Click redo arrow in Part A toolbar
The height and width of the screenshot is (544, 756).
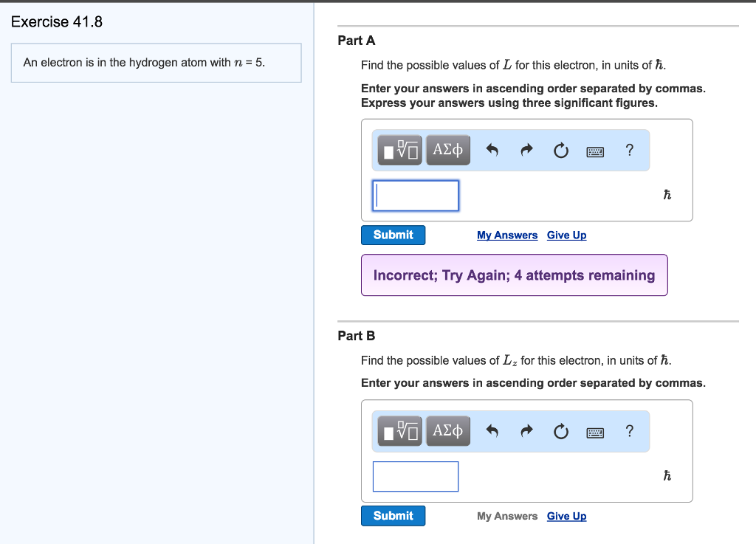(x=526, y=151)
